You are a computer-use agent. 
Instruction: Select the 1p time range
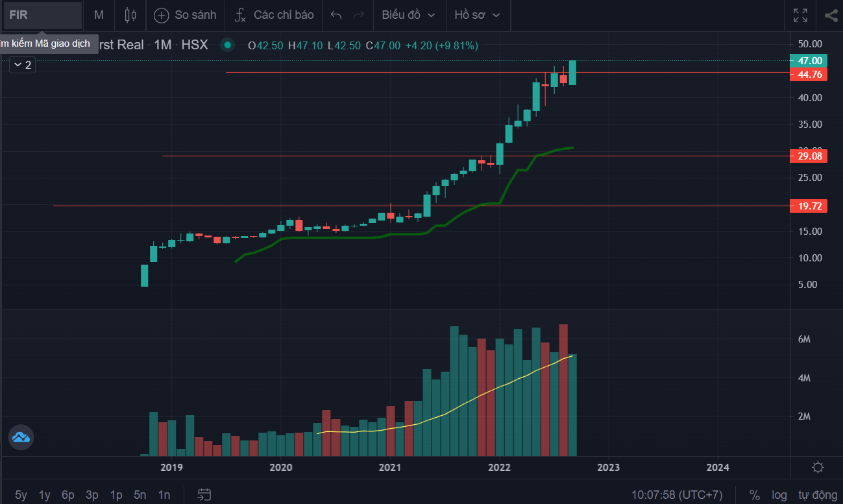(116, 495)
